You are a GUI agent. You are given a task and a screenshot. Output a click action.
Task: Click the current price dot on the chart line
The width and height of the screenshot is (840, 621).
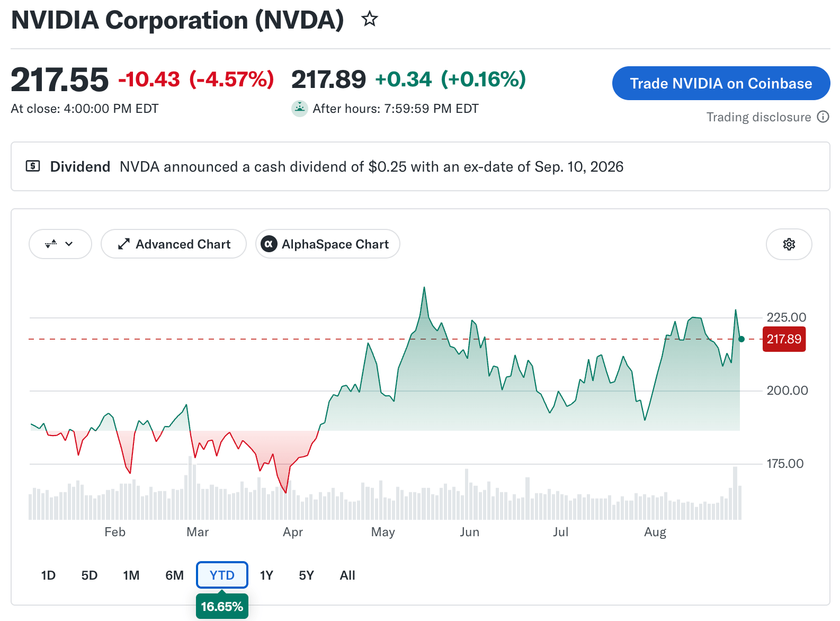741,339
